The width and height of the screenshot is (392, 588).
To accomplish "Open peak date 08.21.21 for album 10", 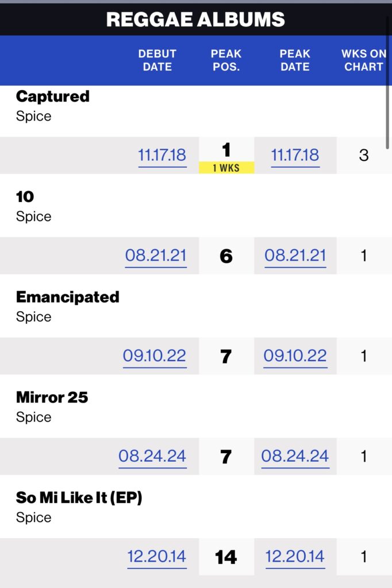I will point(295,256).
